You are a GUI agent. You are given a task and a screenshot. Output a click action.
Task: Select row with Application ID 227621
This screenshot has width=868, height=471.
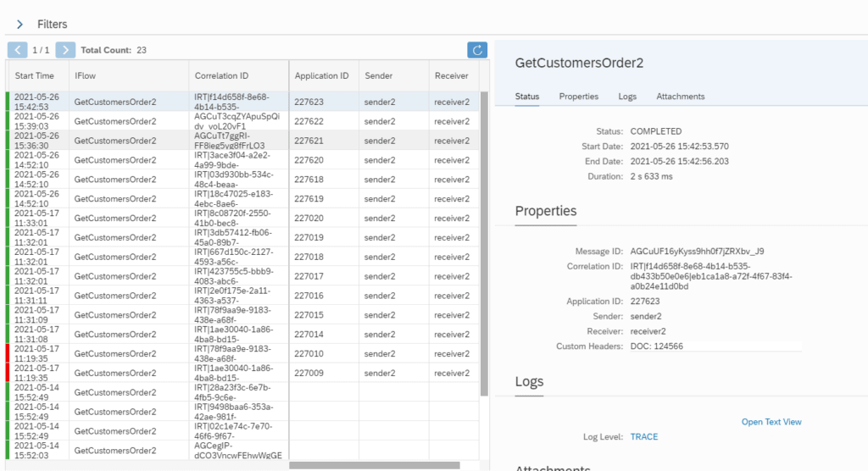click(x=242, y=141)
